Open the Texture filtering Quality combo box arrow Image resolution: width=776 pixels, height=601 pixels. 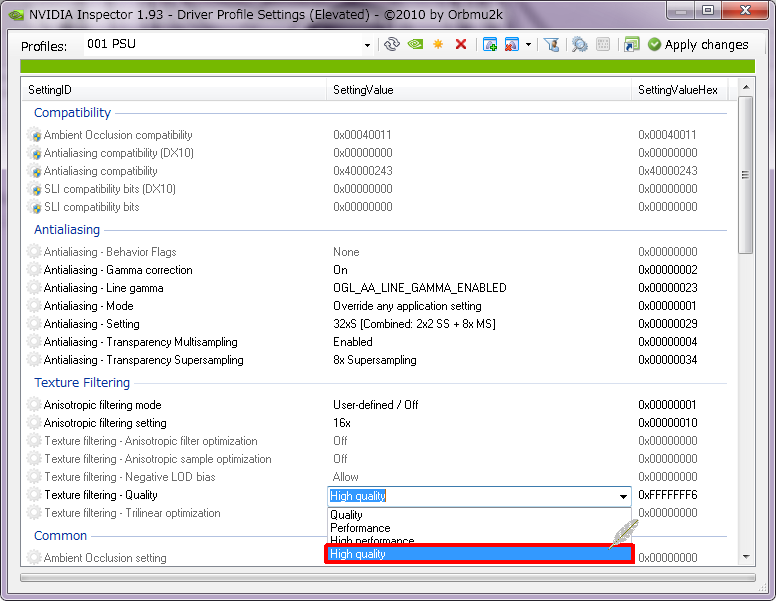click(x=623, y=496)
